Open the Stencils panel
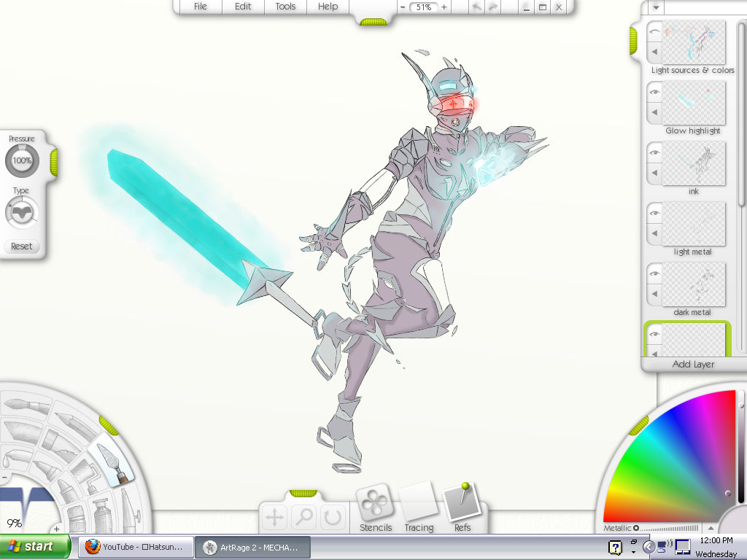Image resolution: width=747 pixels, height=560 pixels. (x=376, y=507)
